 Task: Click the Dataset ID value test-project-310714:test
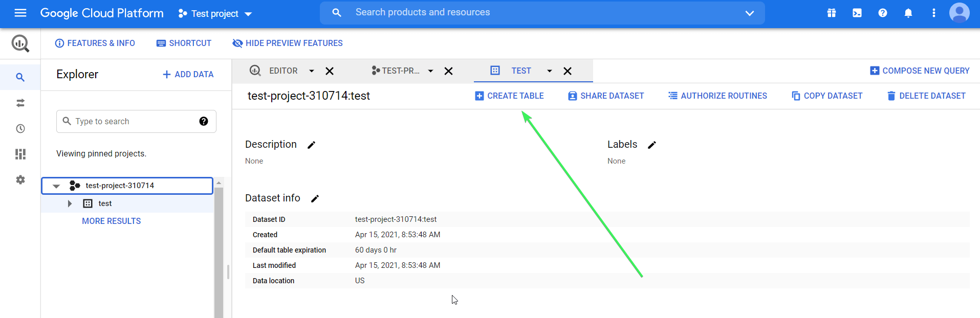pyautogui.click(x=396, y=219)
